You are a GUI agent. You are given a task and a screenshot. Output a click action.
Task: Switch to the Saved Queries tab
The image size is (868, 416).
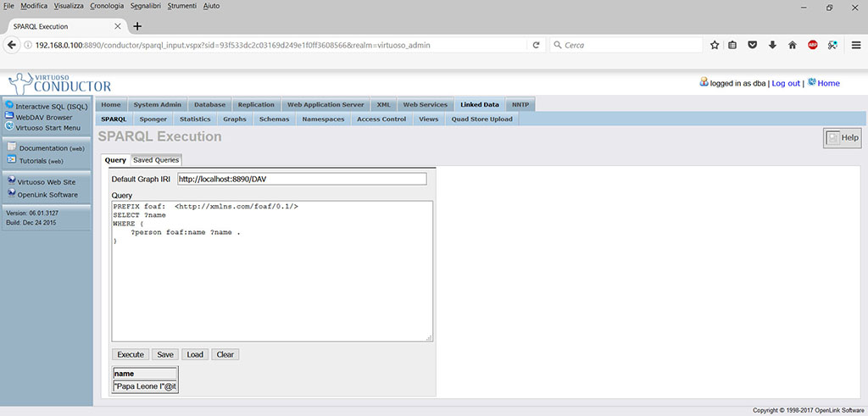click(156, 160)
